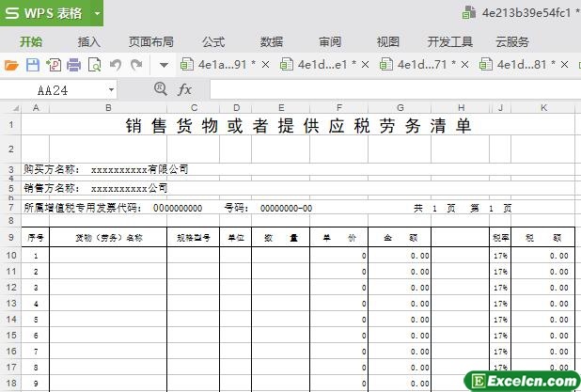This screenshot has height=392, width=581.
Task: Select column G header
Action: (x=400, y=108)
